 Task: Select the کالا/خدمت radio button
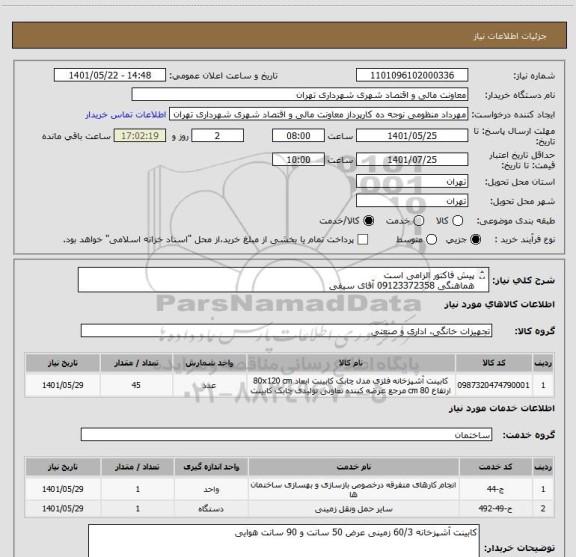tap(368, 220)
